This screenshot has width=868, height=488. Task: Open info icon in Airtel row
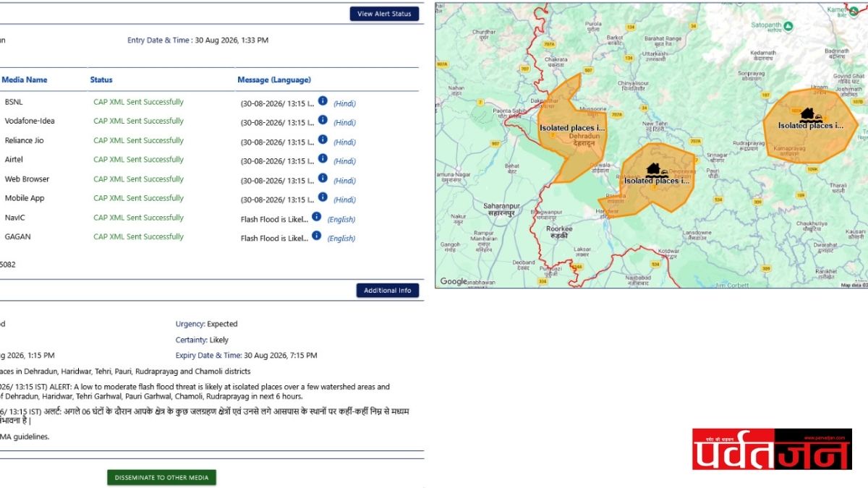coord(323,158)
